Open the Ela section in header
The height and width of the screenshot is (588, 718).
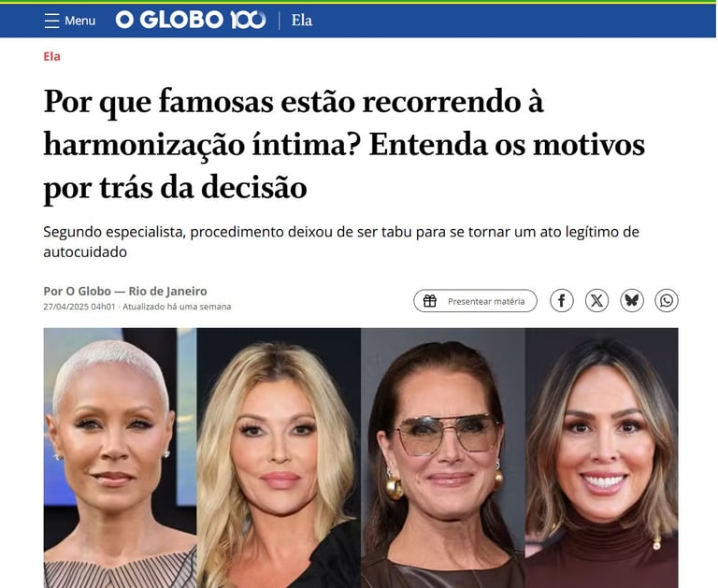tap(302, 21)
